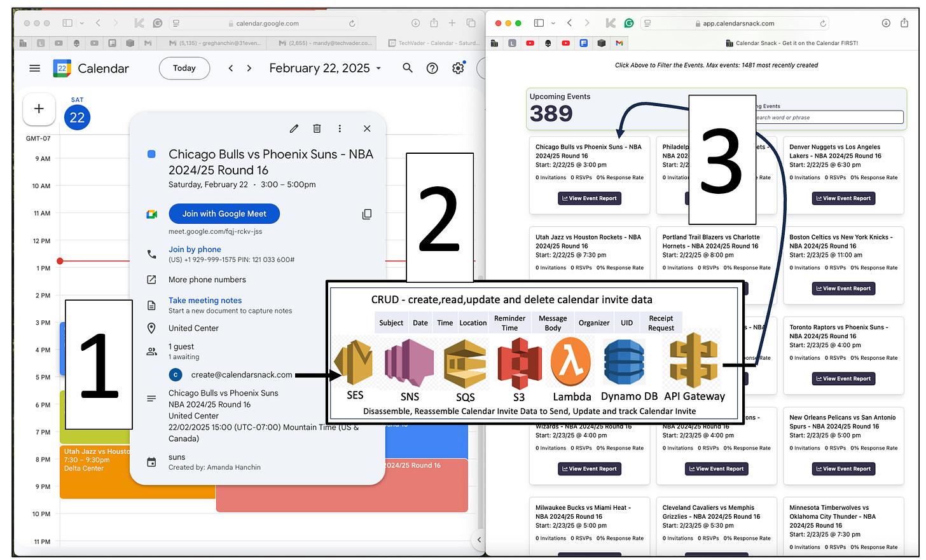Click Join with Google Meet
This screenshot has width=926, height=560.
pos(225,214)
